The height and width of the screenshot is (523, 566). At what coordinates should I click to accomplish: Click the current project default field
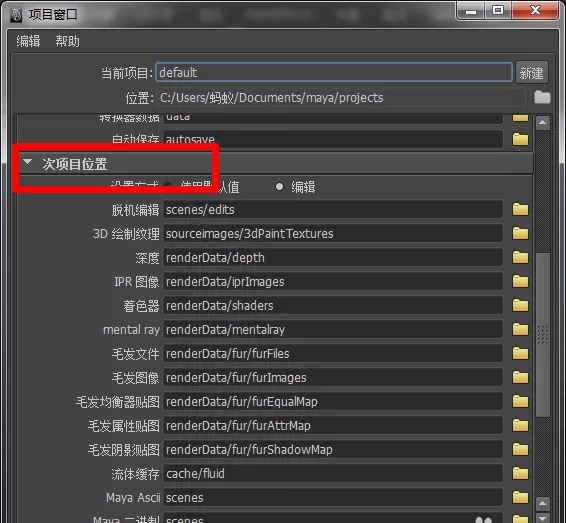(334, 73)
